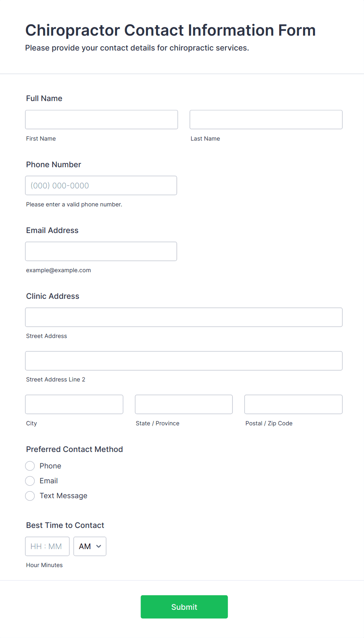Click the Chiropractor Contact Information Form heading
Viewport: 364px width, 638px height.
(170, 30)
